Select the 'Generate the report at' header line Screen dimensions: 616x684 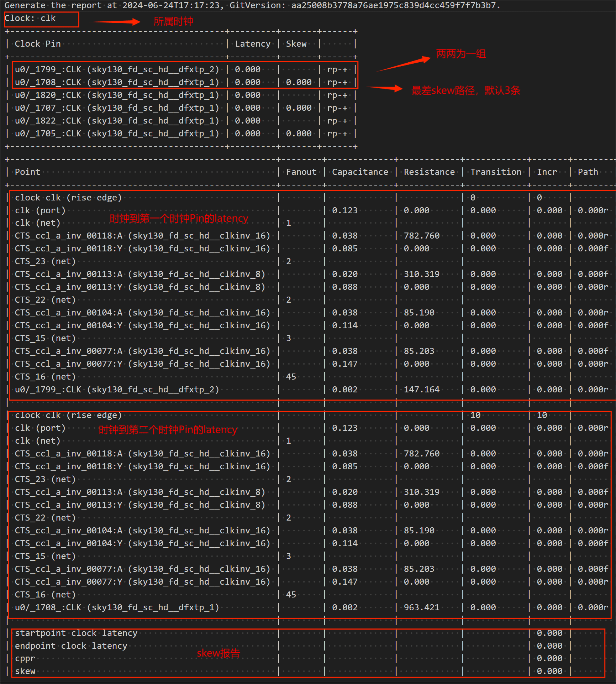point(252,5)
